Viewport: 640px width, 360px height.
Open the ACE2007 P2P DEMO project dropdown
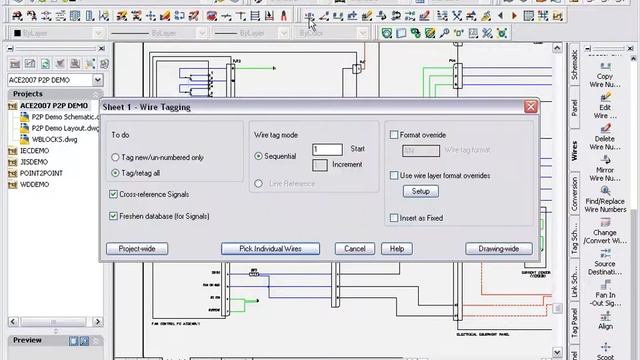(x=98, y=80)
